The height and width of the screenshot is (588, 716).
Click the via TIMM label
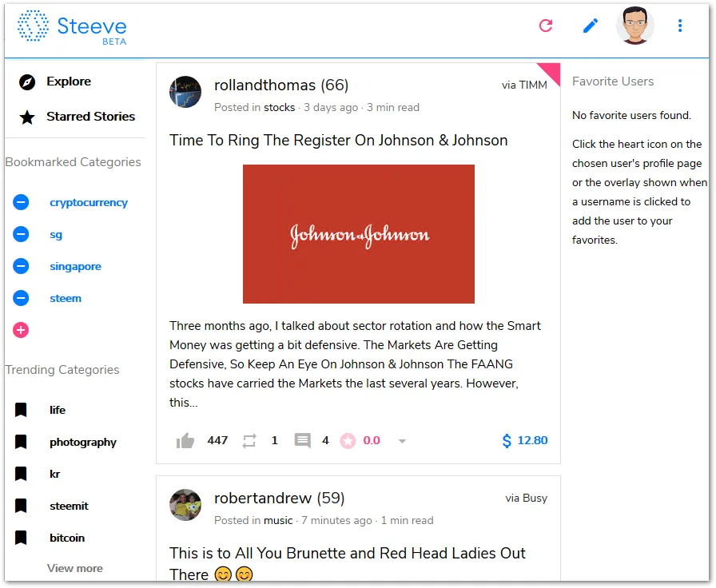tap(524, 85)
